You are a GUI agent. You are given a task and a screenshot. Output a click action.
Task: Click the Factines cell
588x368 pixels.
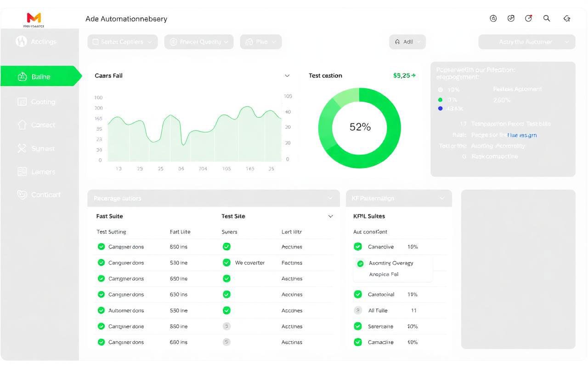(292, 263)
